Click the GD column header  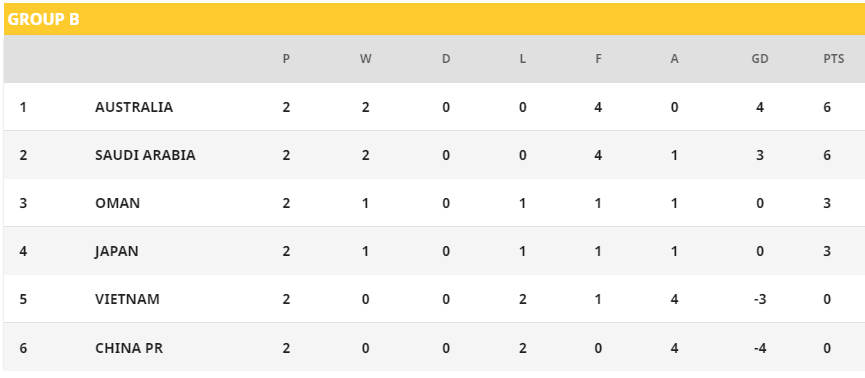760,58
